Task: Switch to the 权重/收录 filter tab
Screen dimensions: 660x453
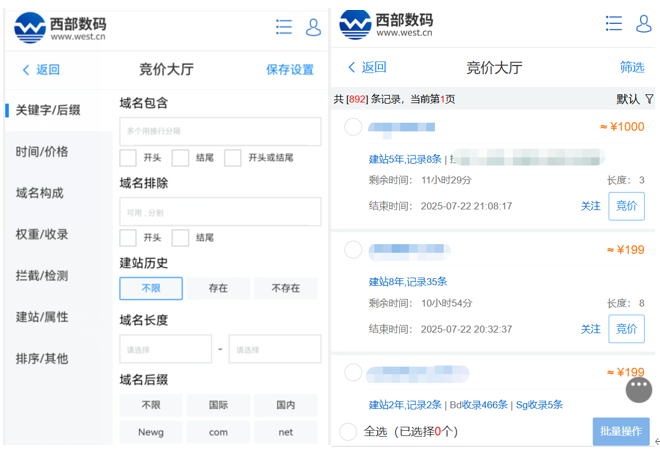Action: point(42,234)
